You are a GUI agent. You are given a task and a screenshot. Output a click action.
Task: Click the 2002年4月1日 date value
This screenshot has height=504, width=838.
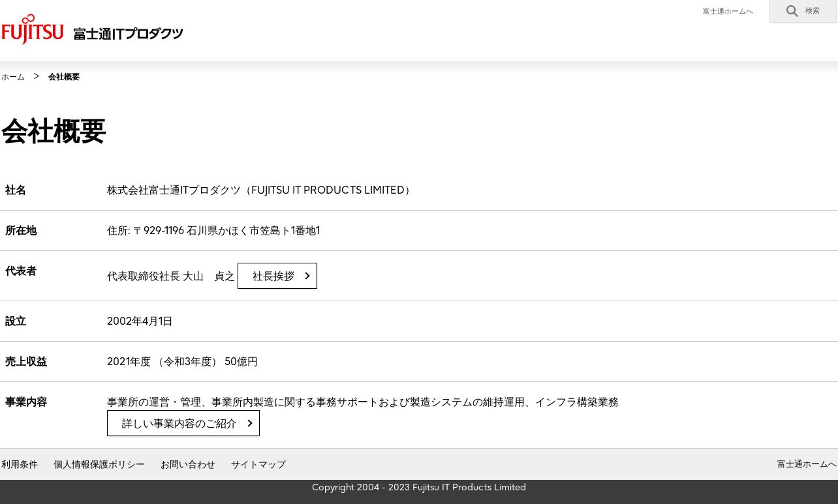click(140, 321)
